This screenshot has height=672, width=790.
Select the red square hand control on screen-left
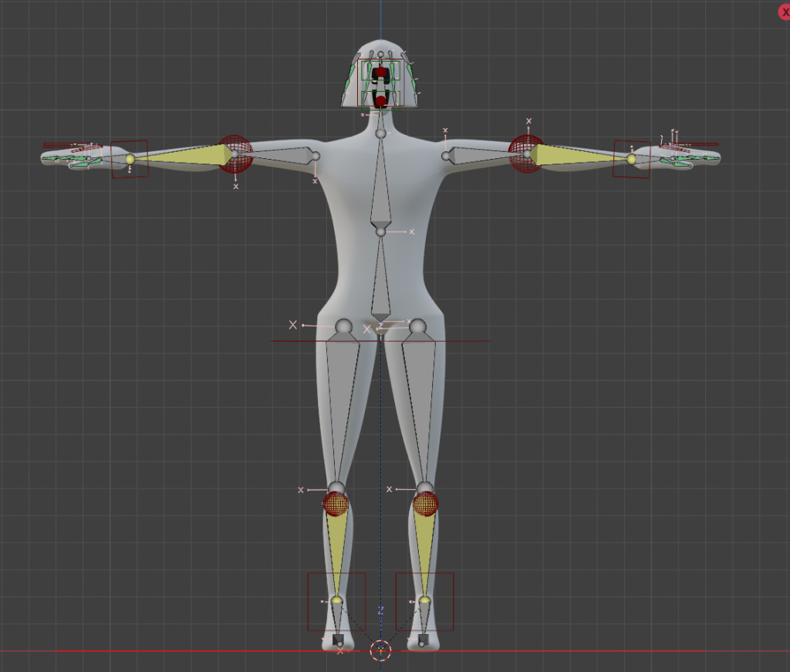click(130, 159)
